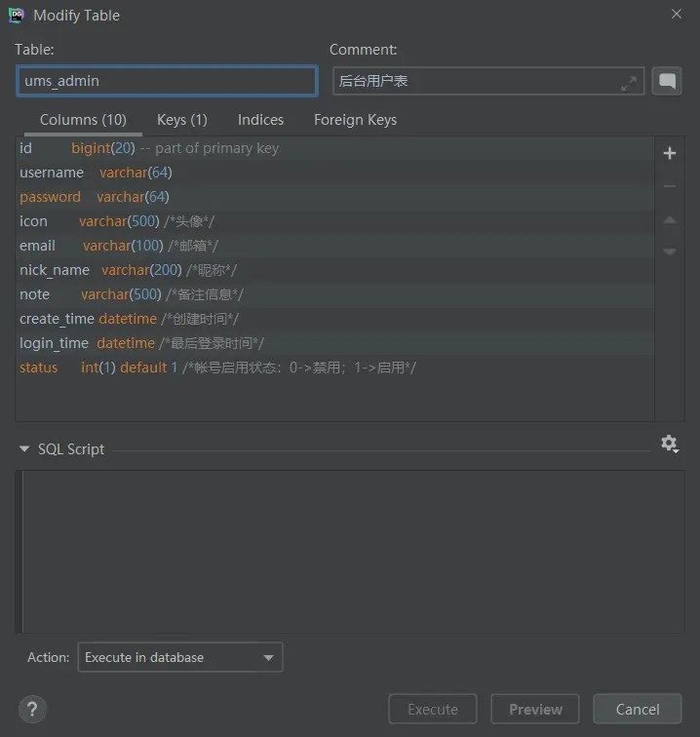The height and width of the screenshot is (737, 700).
Task: Select the username varchar(64) row
Action: [x=334, y=173]
